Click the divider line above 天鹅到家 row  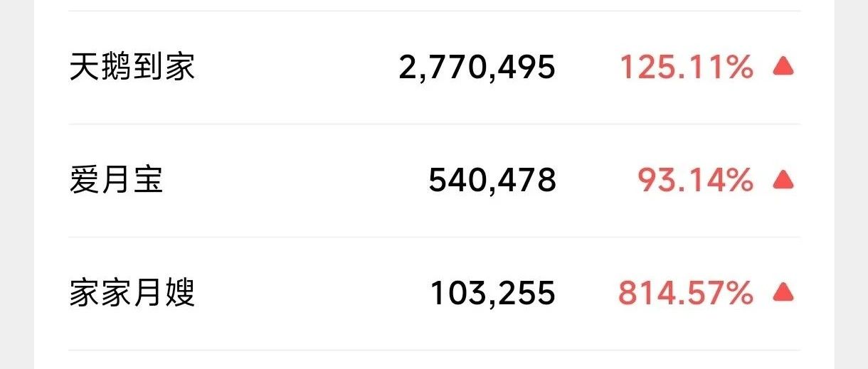[434, 11]
